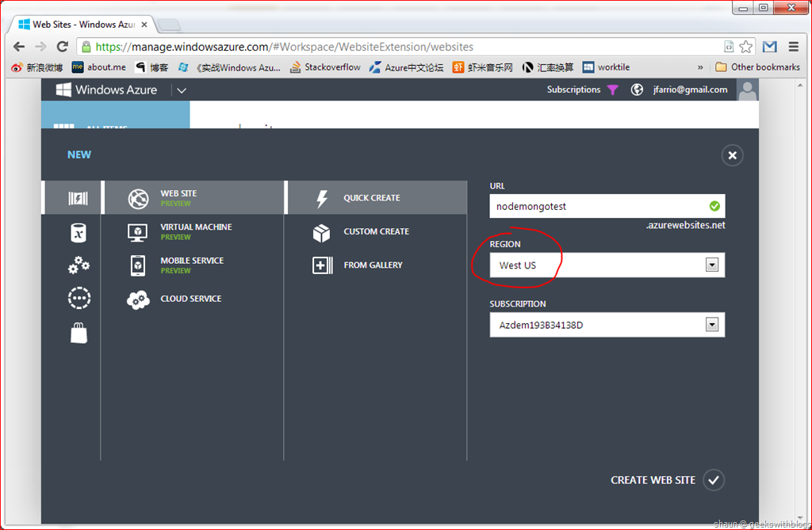Show more bookmarks with chevron
Viewport: 812px width, 530px height.
click(x=700, y=67)
